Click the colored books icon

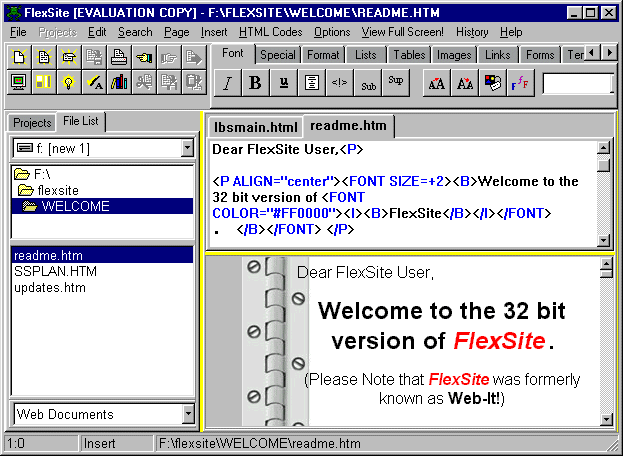118,82
